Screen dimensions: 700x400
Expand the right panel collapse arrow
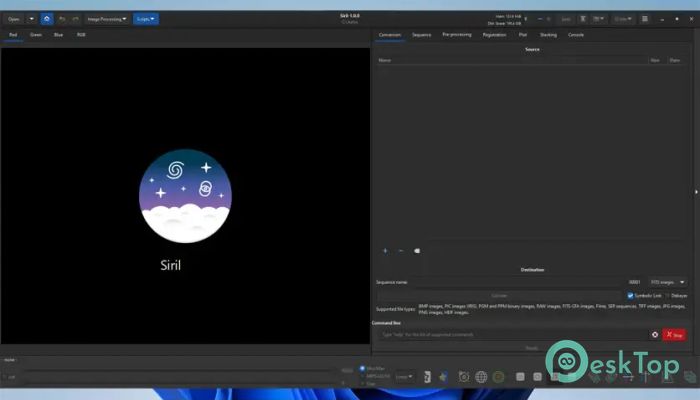coord(696,192)
